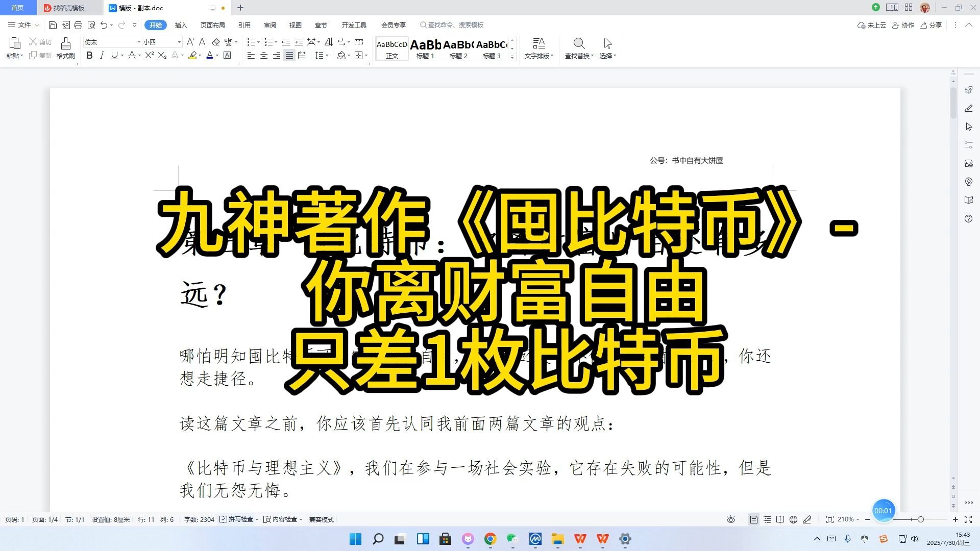Image resolution: width=980 pixels, height=551 pixels.
Task: Click the Decrease font size icon
Action: pyautogui.click(x=203, y=42)
